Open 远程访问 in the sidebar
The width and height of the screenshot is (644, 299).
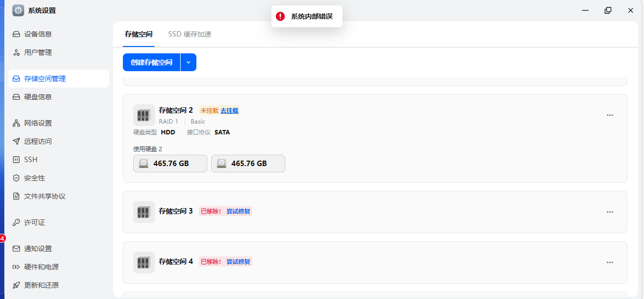pos(59,141)
